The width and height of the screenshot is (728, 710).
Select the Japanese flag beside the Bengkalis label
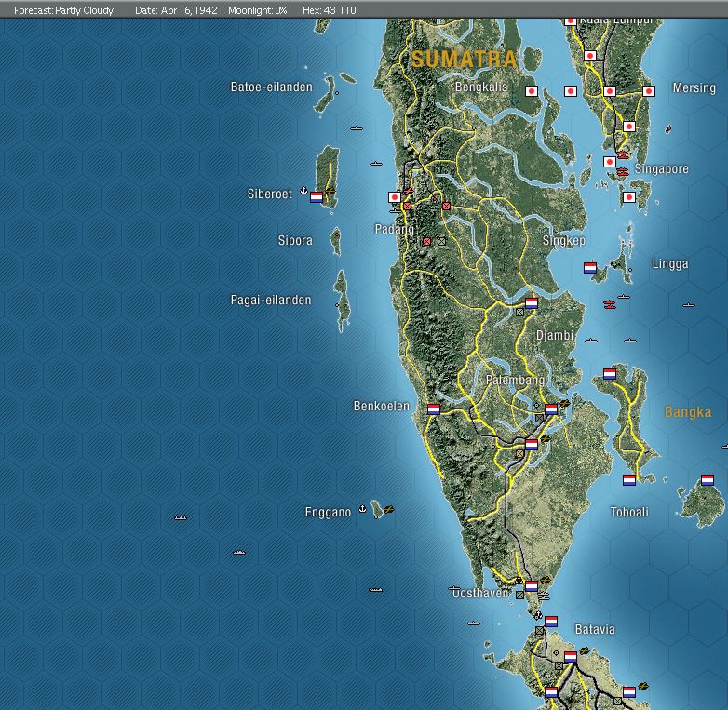click(532, 91)
